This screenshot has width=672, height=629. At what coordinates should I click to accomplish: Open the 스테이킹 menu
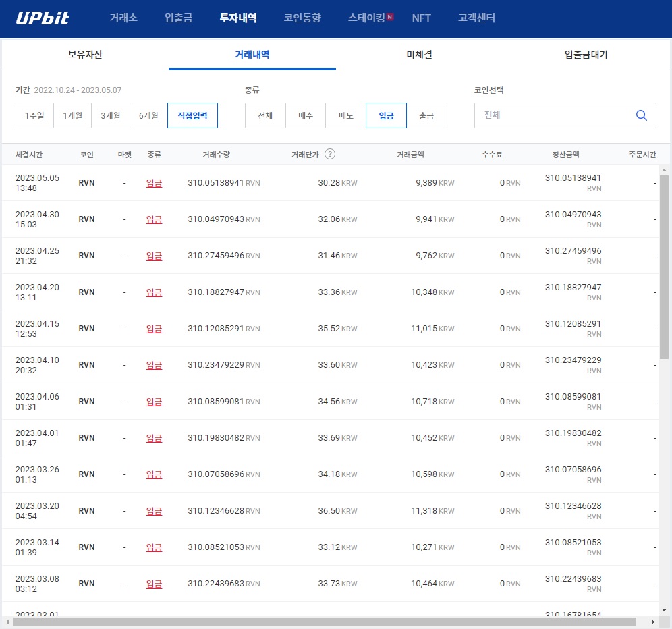pyautogui.click(x=366, y=18)
